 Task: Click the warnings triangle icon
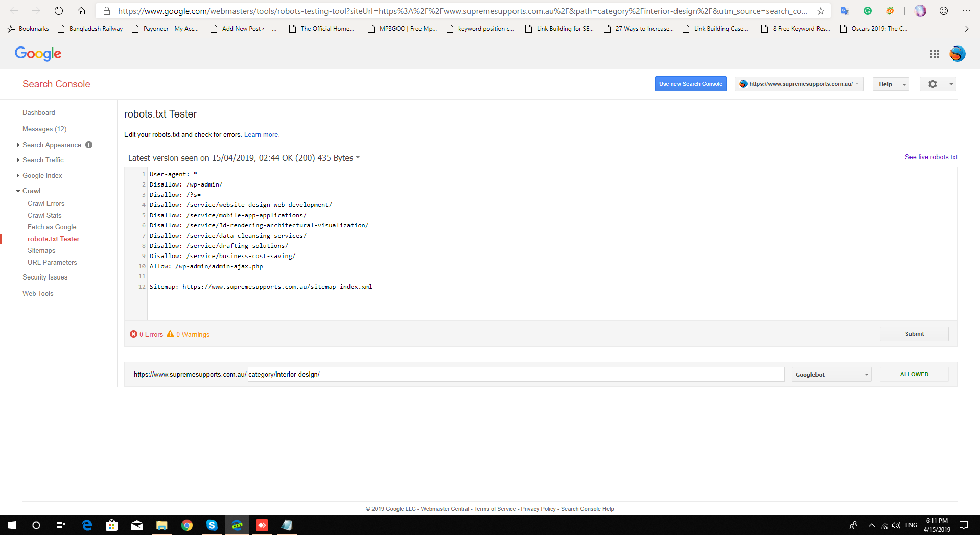(x=171, y=334)
